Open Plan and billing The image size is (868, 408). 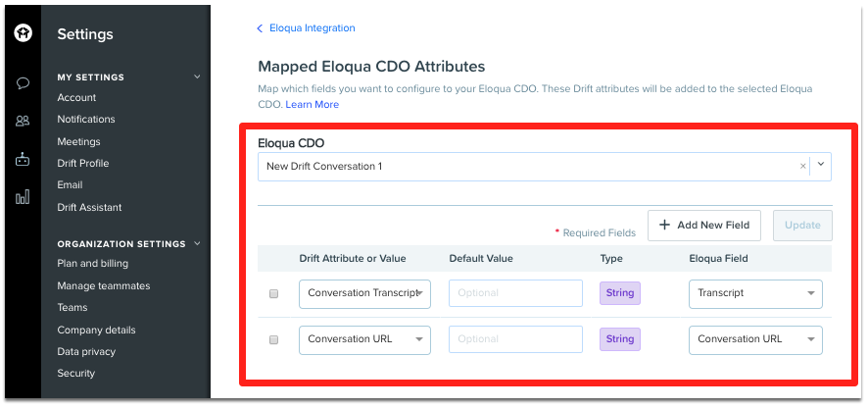tap(92, 263)
